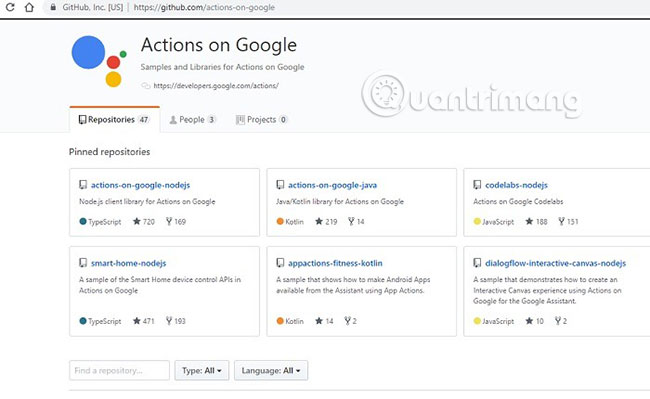Open the Actions on Google organization avatar

point(99,61)
